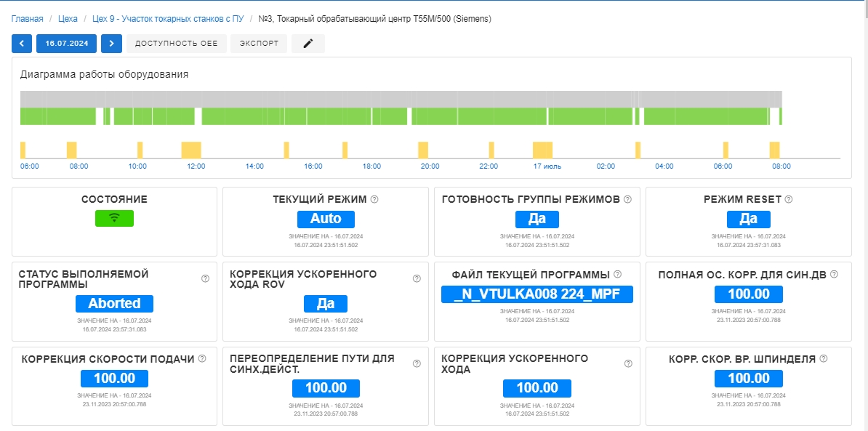The image size is (868, 431).
Task: Click the _N_VTULKA008 224_MPF program file value
Action: point(537,294)
